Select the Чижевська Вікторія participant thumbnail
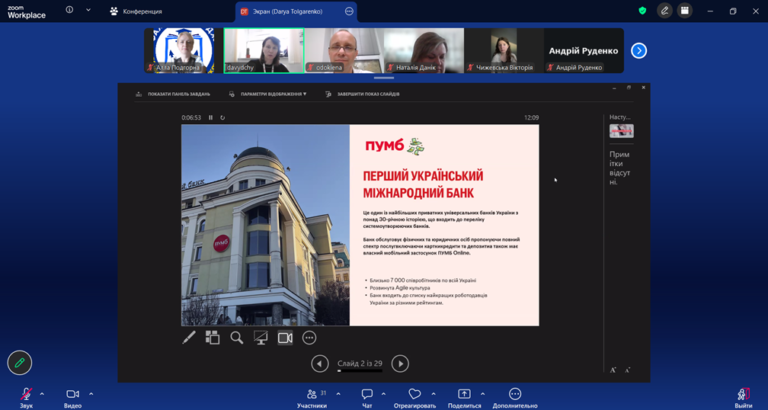Image resolution: width=768 pixels, height=410 pixels. [x=504, y=50]
